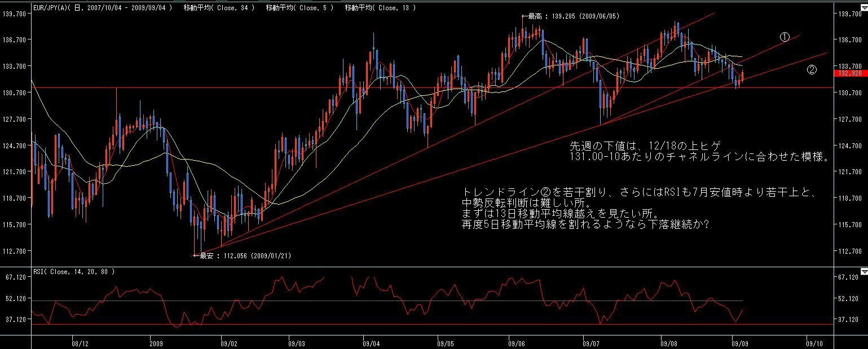Image resolution: width=868 pixels, height=349 pixels.
Task: Select the annotation line starting 再度5日移動平均線を割れる
Action: pyautogui.click(x=585, y=224)
